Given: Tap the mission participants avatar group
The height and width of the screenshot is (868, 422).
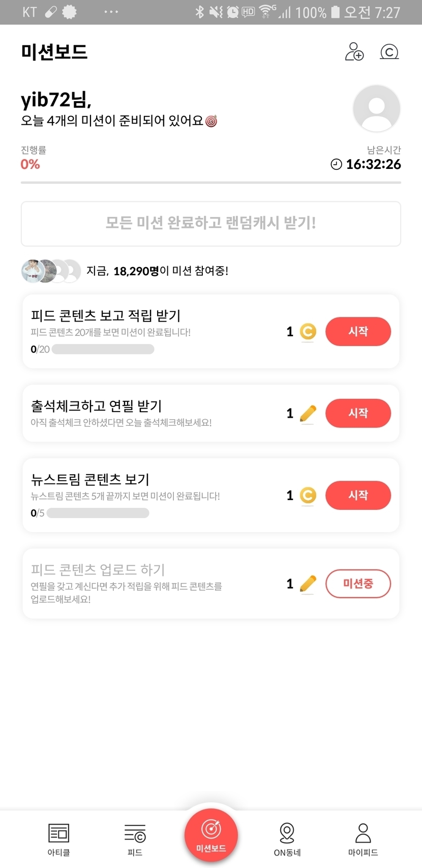Looking at the screenshot, I should point(51,271).
